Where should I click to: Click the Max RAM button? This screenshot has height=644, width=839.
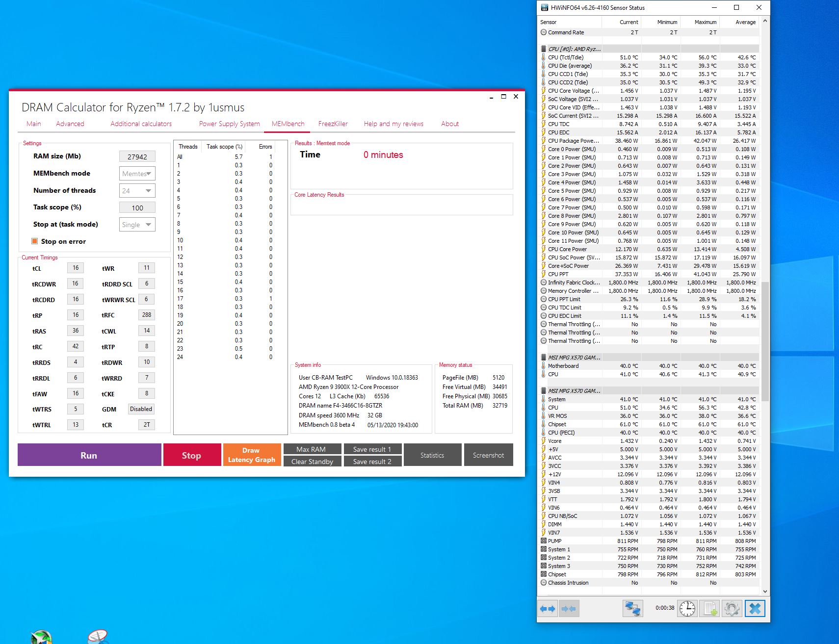click(x=312, y=449)
